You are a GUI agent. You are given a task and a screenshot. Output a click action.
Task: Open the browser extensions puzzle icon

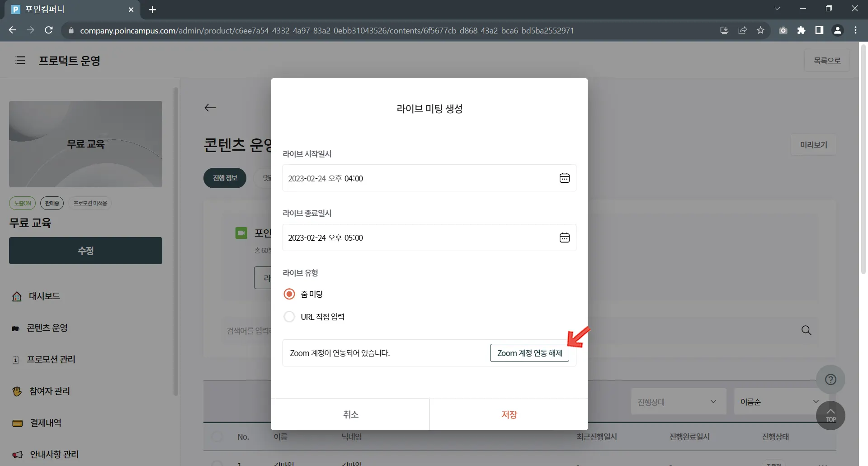tap(801, 30)
